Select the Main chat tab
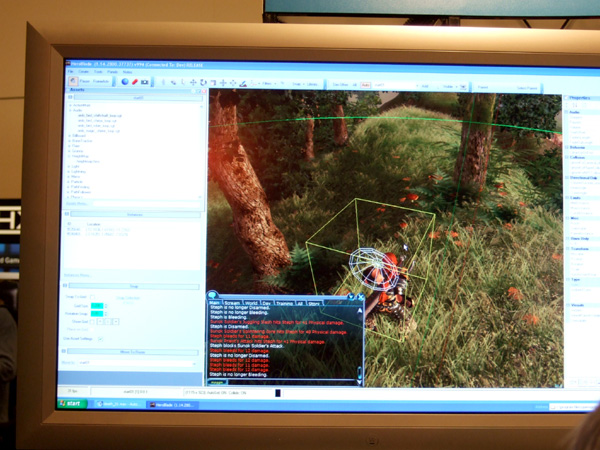The width and height of the screenshot is (600, 450). (214, 301)
